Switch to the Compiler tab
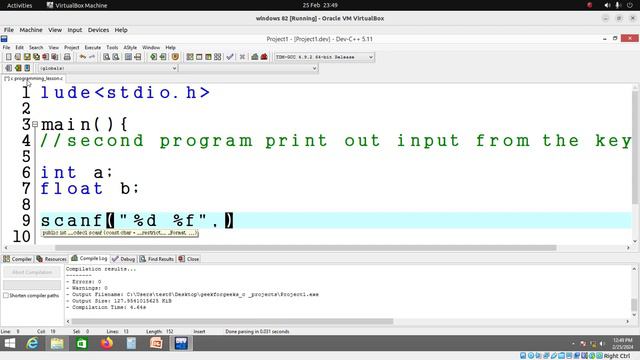This screenshot has height=360, width=640. (x=17, y=259)
